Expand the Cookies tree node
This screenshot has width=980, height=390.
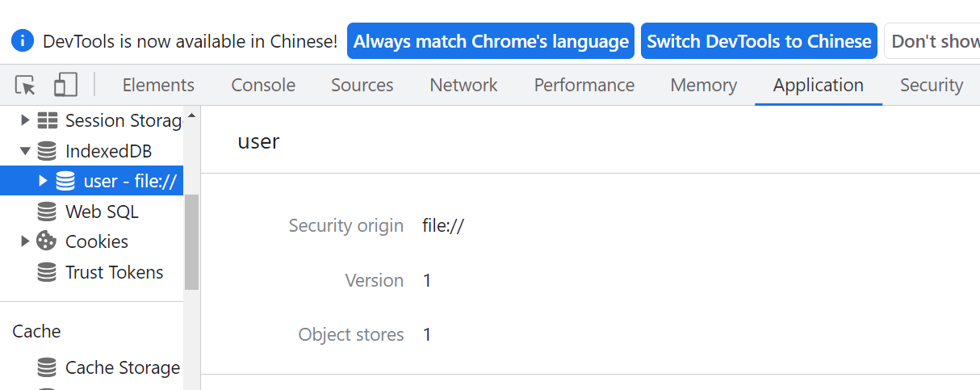pos(25,241)
